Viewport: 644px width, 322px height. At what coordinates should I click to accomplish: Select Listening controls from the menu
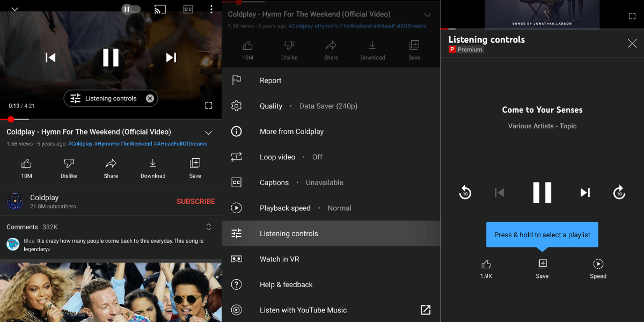pos(290,233)
